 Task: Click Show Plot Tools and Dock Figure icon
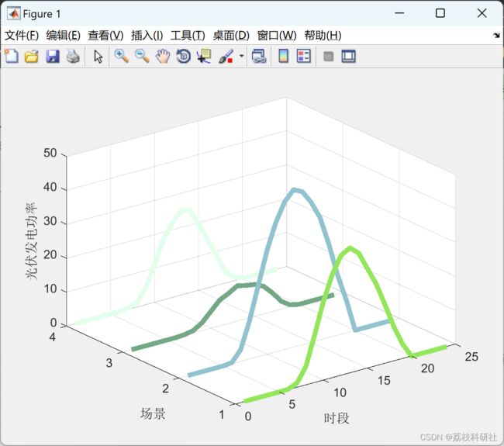[348, 57]
